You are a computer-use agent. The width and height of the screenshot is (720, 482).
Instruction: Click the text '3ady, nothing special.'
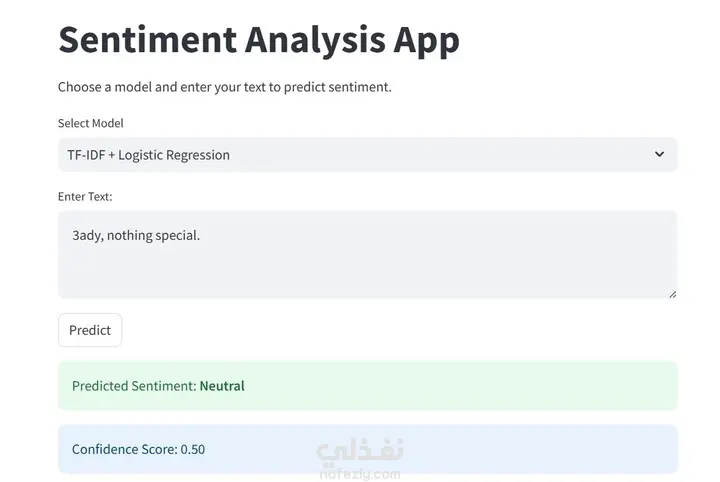pyautogui.click(x=136, y=235)
